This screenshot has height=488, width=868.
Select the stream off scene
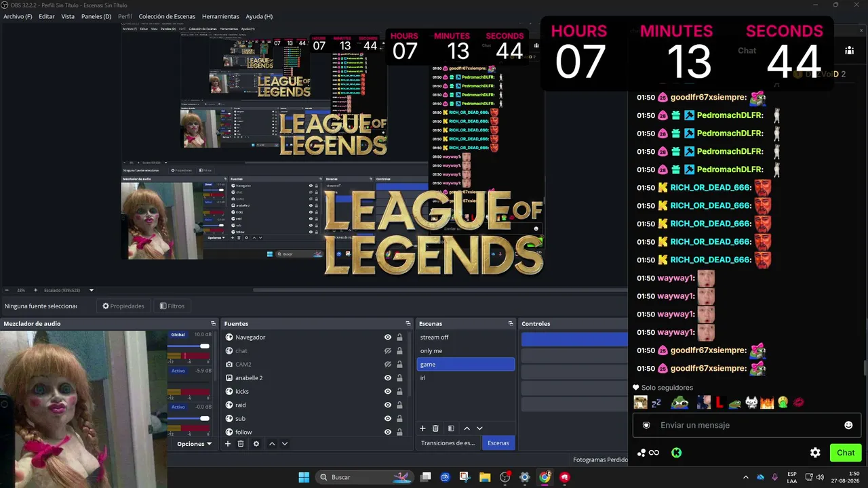coord(465,338)
